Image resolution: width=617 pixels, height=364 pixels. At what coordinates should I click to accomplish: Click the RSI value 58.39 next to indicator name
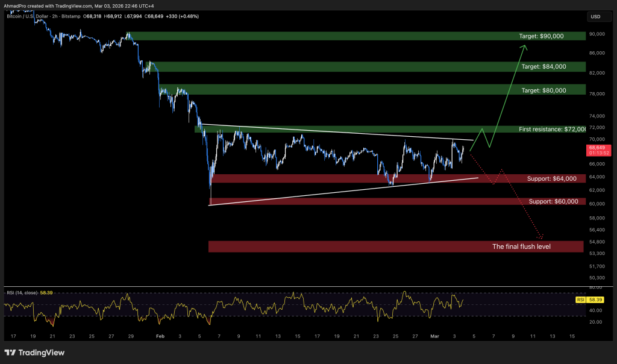pos(47,292)
